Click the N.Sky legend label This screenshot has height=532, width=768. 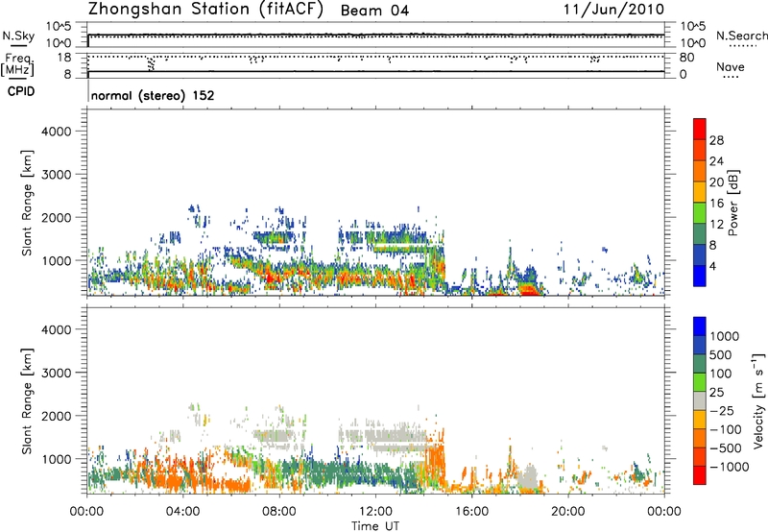[18, 36]
